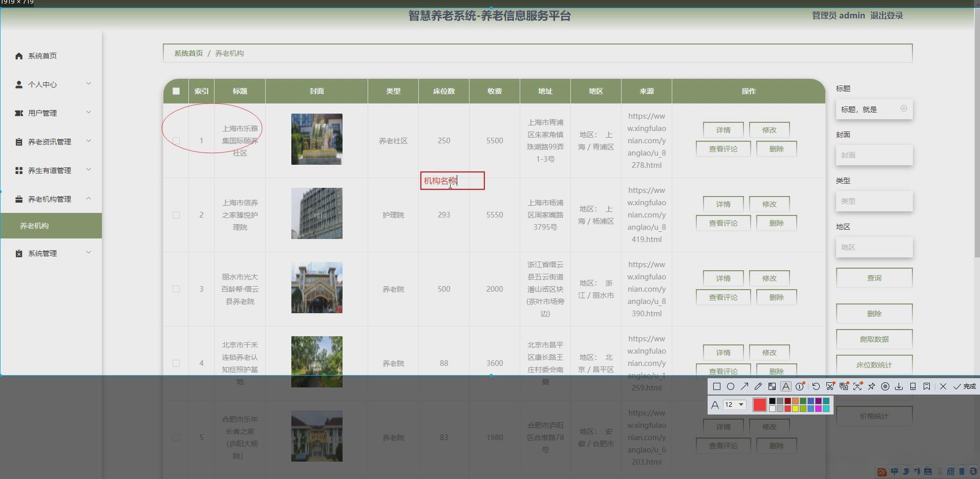
Task: Expand the 个人中心 menu chevron
Action: (x=89, y=83)
